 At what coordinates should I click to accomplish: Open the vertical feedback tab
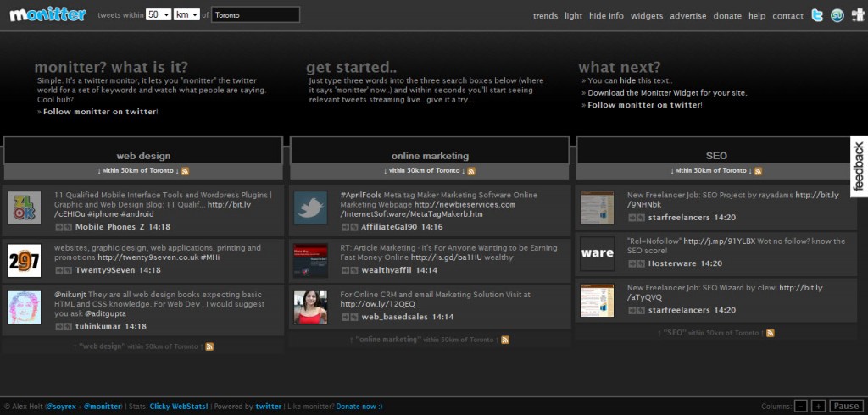coord(859,166)
